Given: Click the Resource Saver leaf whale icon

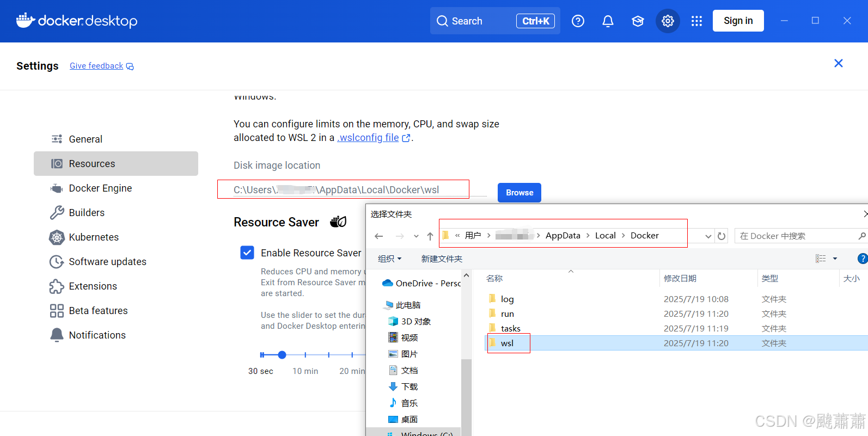Looking at the screenshot, I should coord(338,222).
